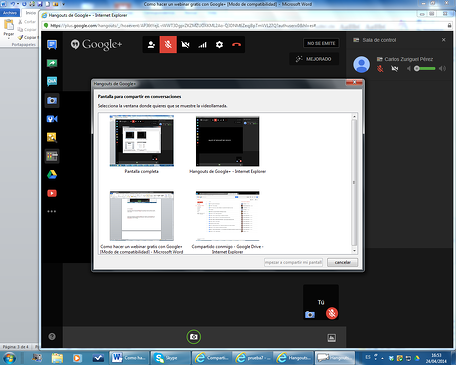Open the YouTube sidebar icon
The image size is (456, 365).
click(52, 193)
